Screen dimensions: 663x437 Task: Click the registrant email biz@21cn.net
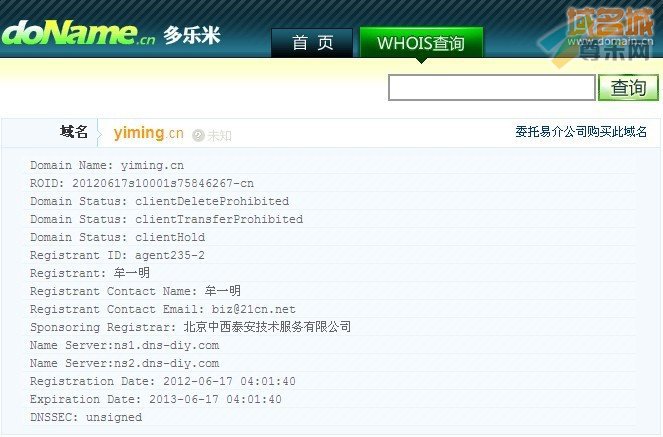point(254,309)
